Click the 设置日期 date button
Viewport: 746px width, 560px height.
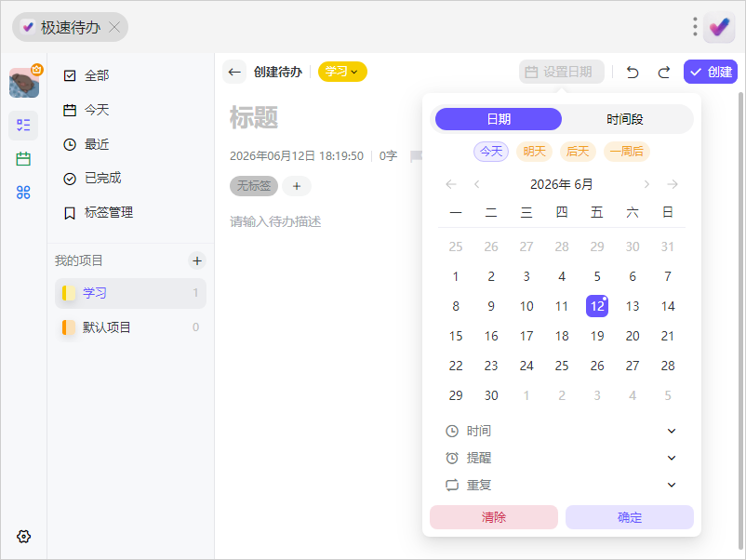562,72
